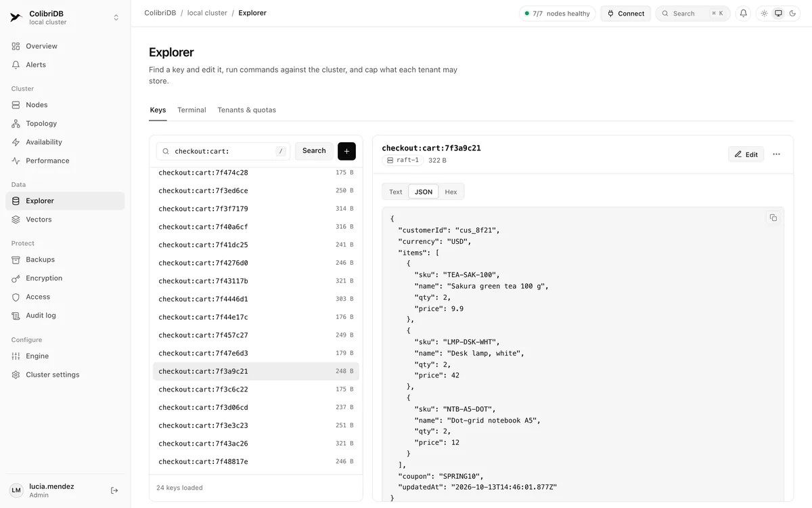This screenshot has width=812, height=508.
Task: Click the ColibriDB bird logo
Action: 16,18
